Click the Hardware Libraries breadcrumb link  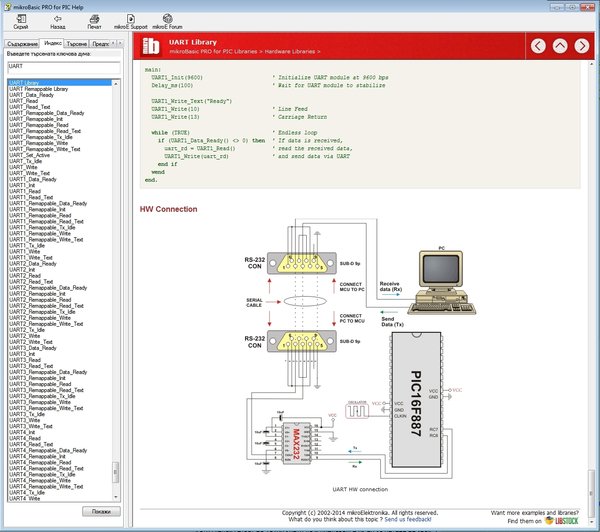click(x=290, y=52)
